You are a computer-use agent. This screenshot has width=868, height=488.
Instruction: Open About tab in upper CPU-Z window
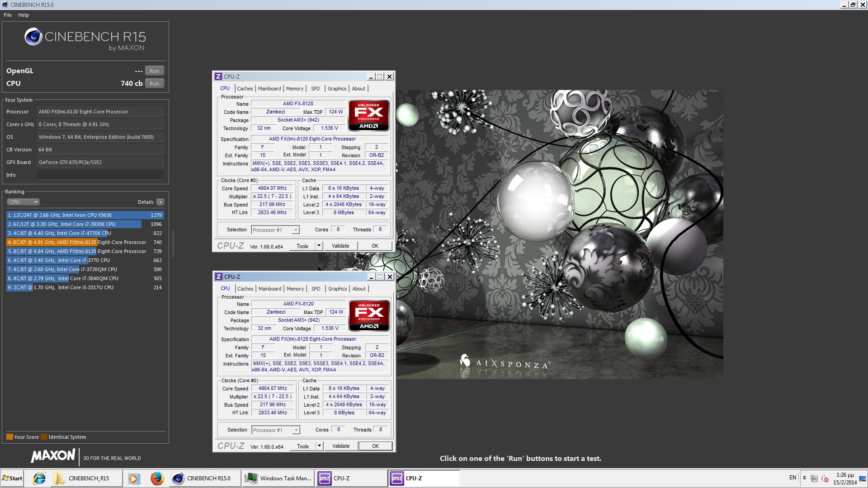click(x=359, y=89)
